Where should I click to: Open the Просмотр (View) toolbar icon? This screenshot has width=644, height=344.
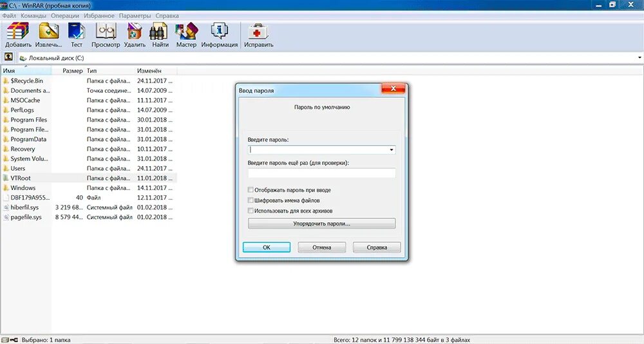click(x=106, y=31)
